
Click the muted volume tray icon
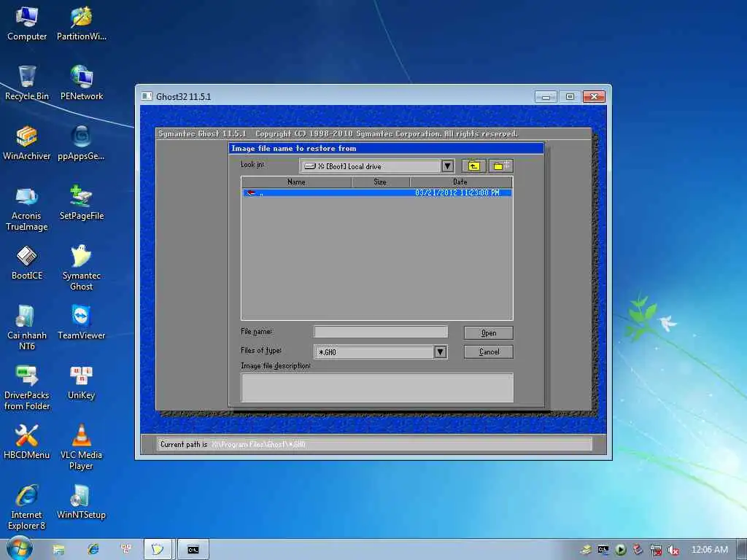pos(673,550)
